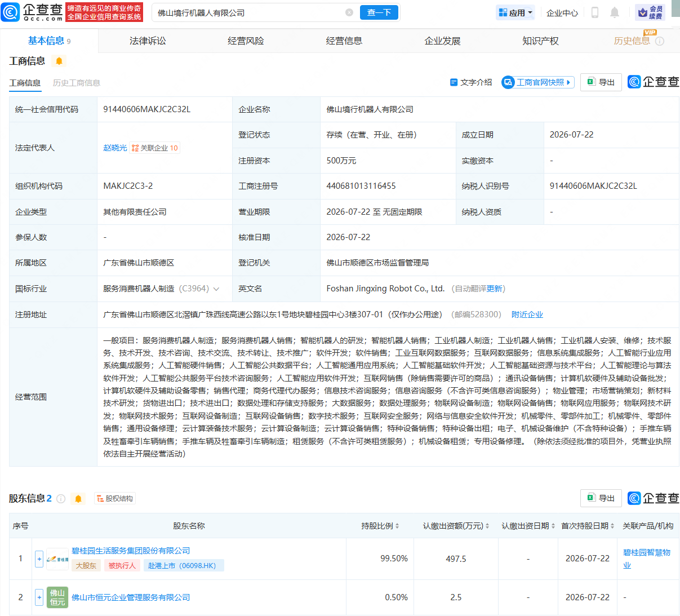
Task: Click info icon next to 股东信息
Action: point(61,499)
